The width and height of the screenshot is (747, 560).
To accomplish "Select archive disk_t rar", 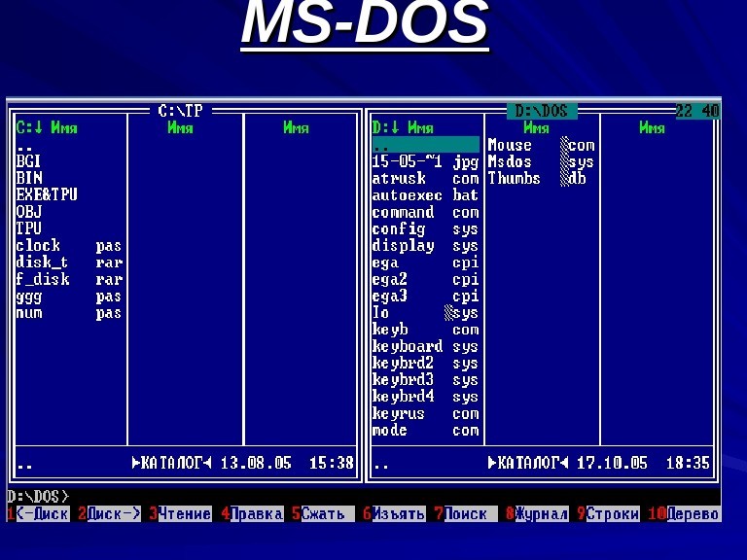I will point(69,262).
